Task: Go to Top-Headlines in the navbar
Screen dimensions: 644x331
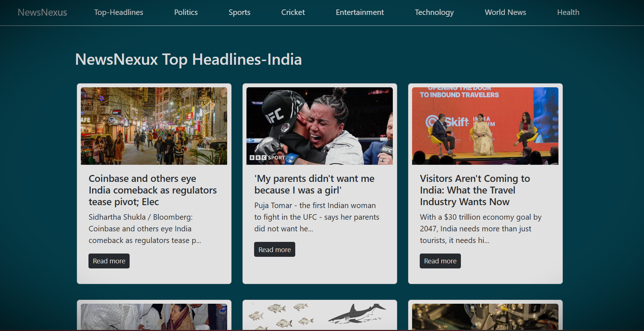Action: 119,12
